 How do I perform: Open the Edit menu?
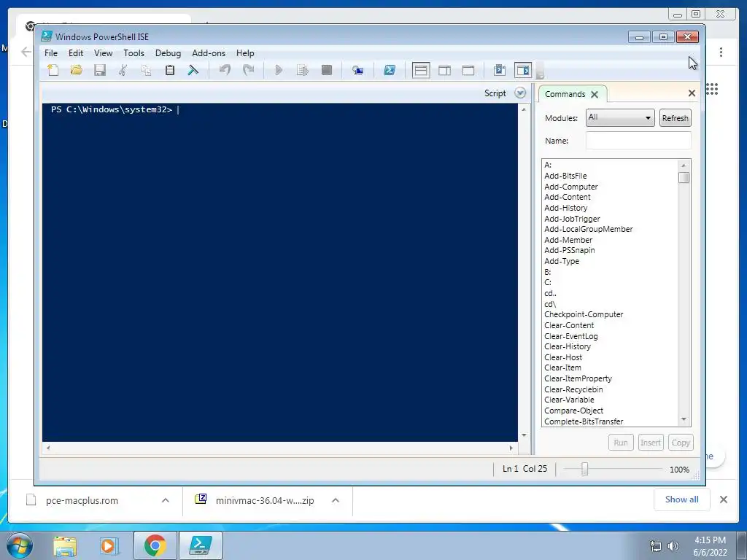(x=76, y=53)
